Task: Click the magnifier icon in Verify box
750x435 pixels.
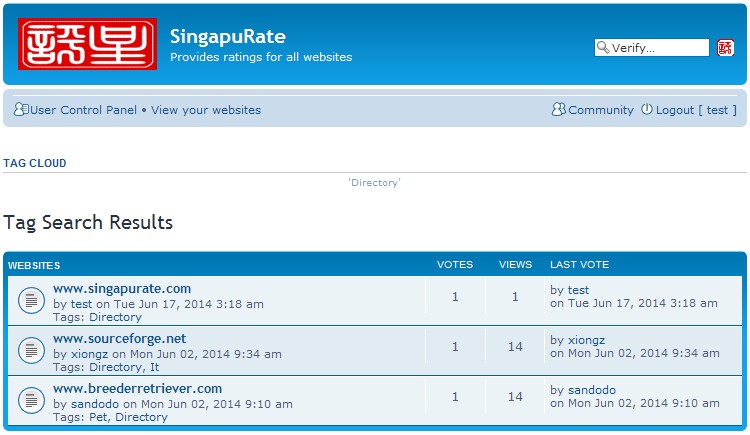Action: 603,47
